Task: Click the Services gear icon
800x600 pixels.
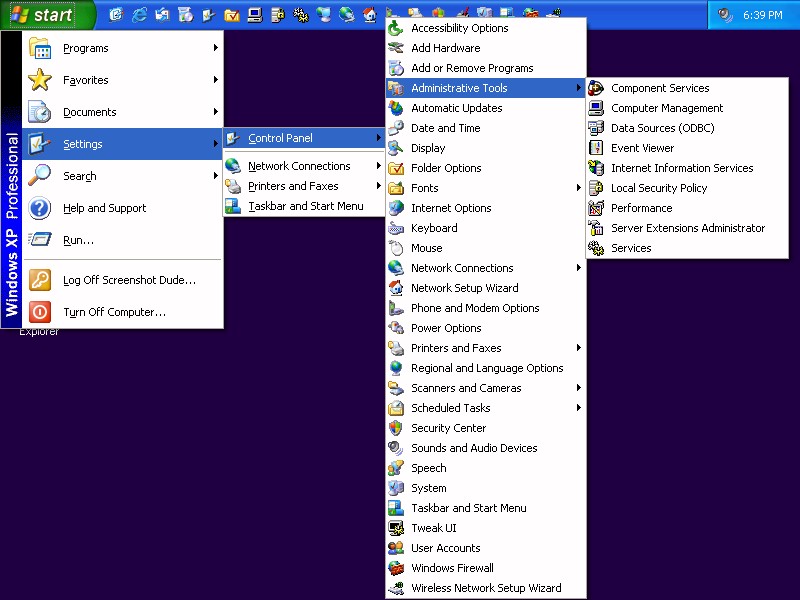Action: point(596,248)
